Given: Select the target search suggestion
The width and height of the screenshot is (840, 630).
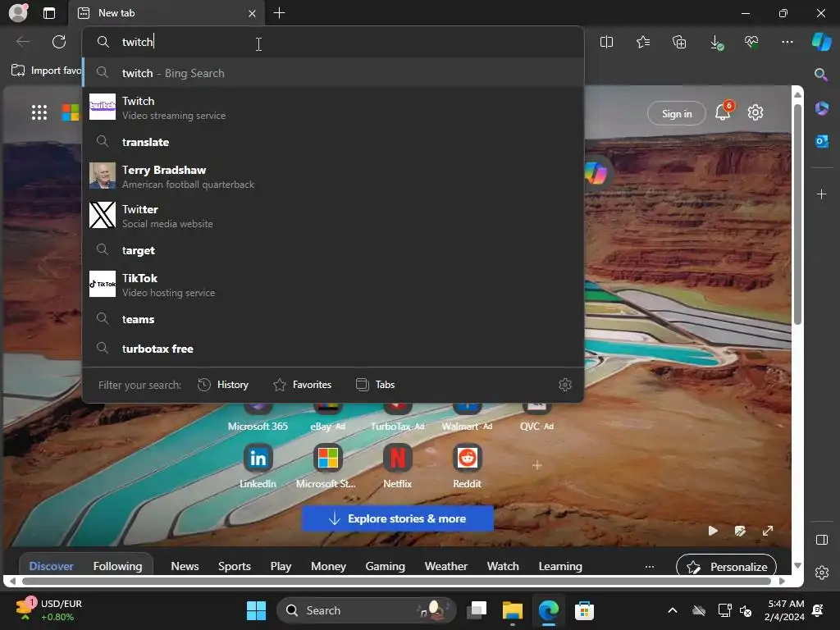Looking at the screenshot, I should 333,250.
